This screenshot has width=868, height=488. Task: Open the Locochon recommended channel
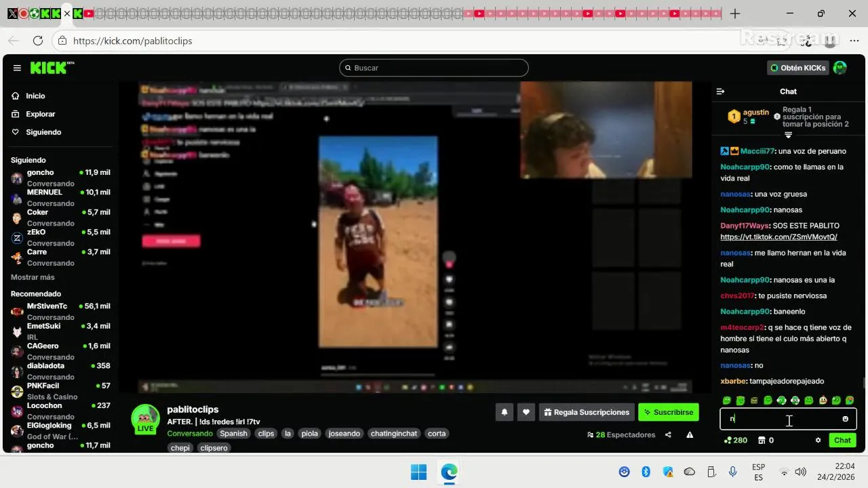point(60,411)
